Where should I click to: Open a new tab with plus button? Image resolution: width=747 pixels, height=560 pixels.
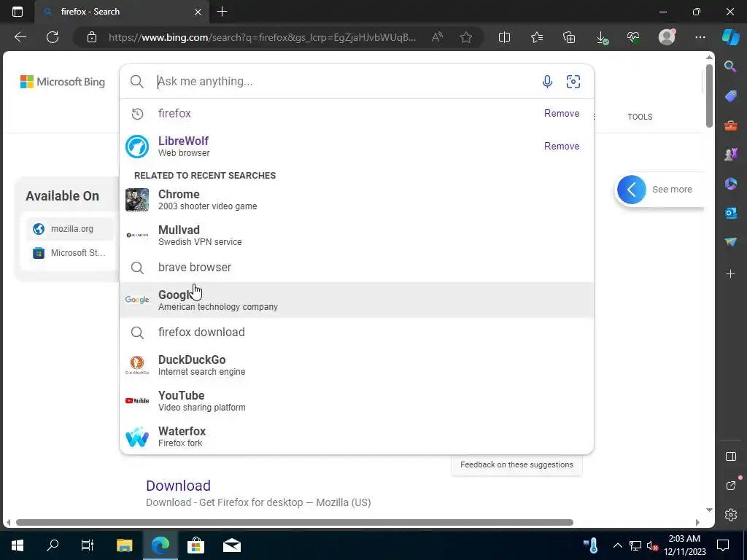click(222, 12)
